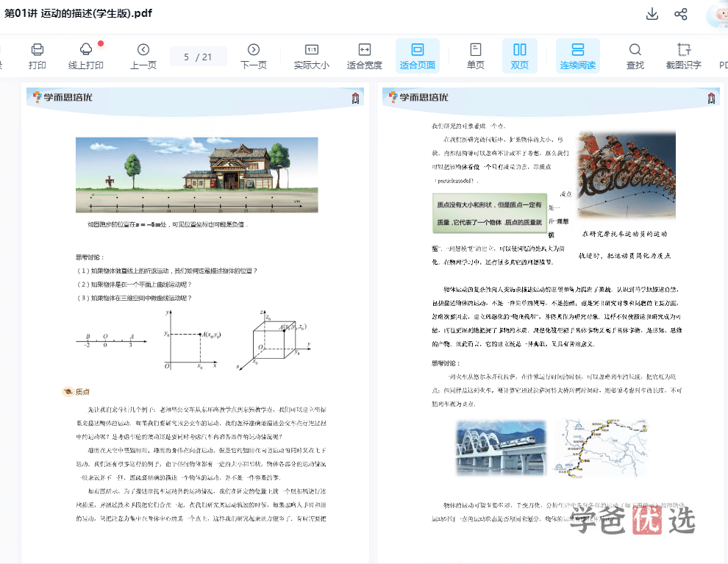Select fit width (适合宽度)
Viewport: 728px width, 564px height.
[x=365, y=56]
